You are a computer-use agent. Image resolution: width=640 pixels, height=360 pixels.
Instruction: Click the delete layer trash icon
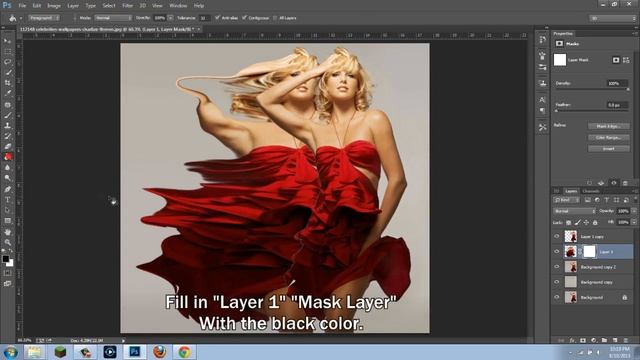[625, 340]
